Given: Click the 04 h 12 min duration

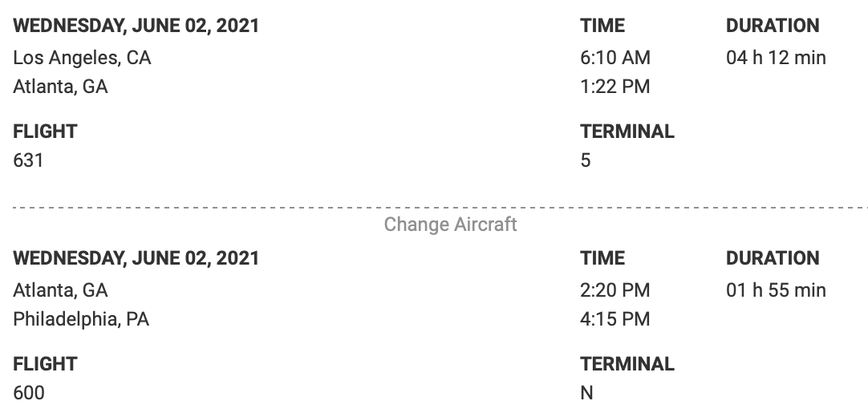Looking at the screenshot, I should coord(776,58).
